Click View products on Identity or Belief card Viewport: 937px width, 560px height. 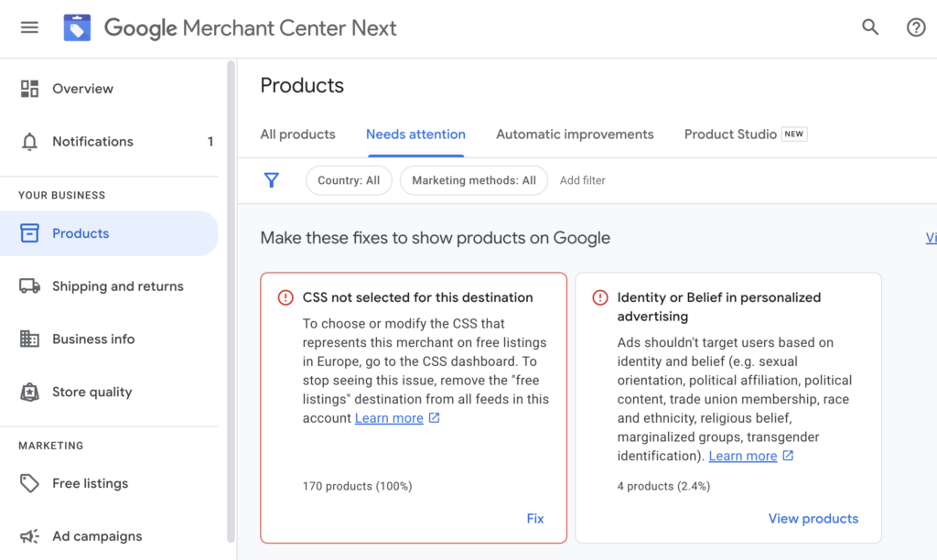point(813,519)
